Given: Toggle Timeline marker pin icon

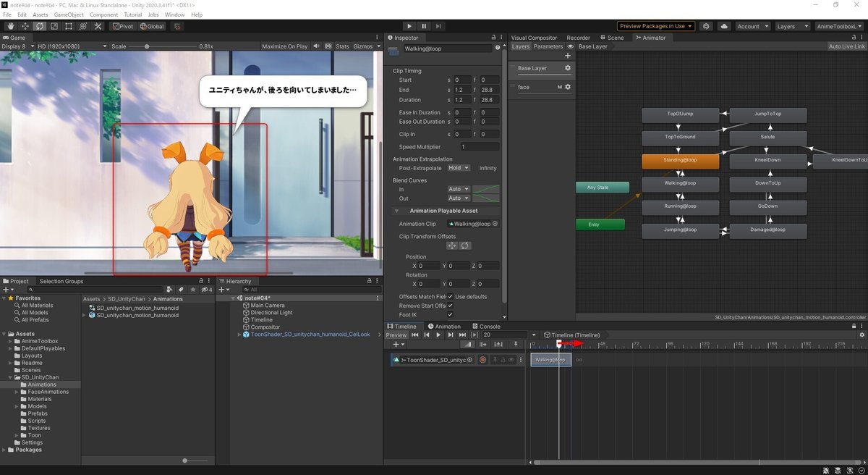Looking at the screenshot, I should (516, 345).
